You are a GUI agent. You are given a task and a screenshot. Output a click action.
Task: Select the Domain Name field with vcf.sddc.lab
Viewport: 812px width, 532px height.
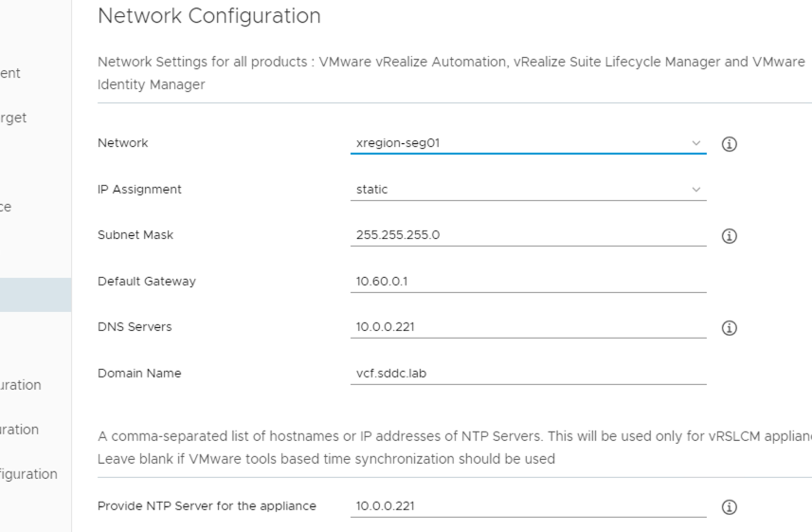(528, 374)
